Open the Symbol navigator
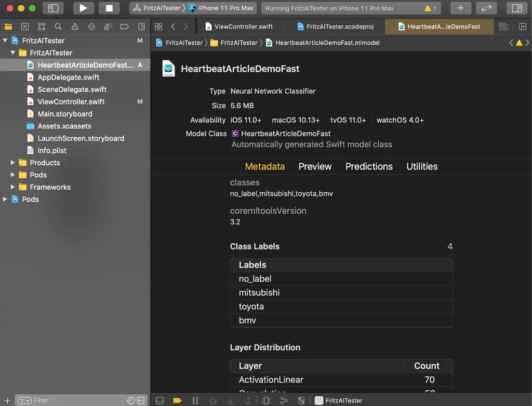Screen dimensions: 532x406 pyautogui.click(x=42, y=27)
